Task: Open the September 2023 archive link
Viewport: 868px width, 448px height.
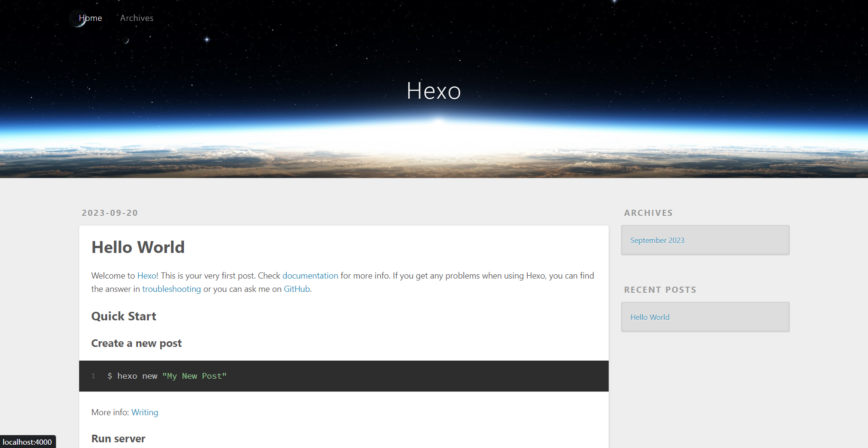Action: [x=657, y=240]
